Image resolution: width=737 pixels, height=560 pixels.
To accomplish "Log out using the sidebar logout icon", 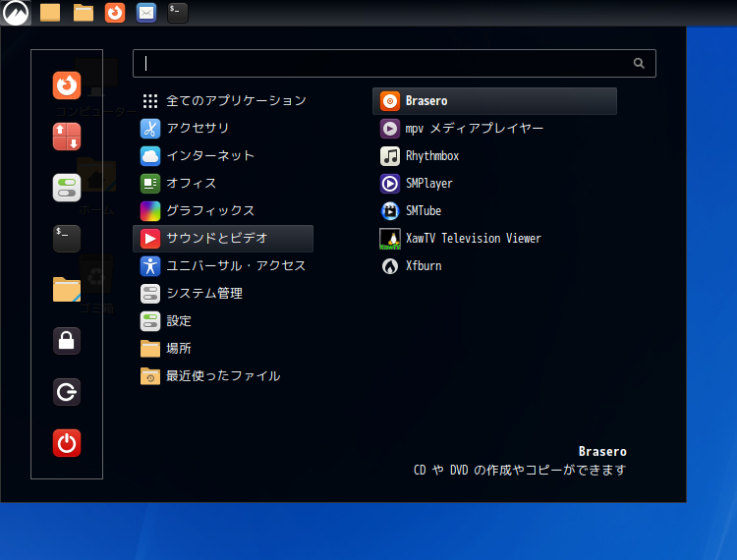I will click(67, 392).
